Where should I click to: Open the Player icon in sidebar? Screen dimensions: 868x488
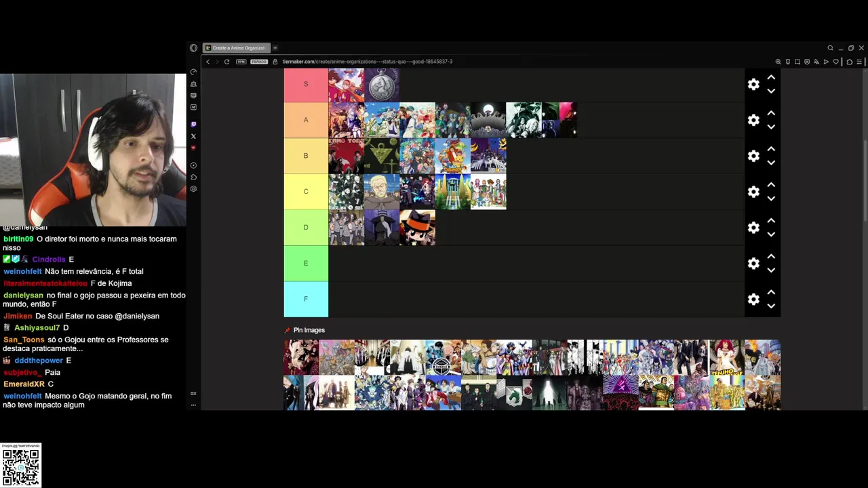click(193, 165)
